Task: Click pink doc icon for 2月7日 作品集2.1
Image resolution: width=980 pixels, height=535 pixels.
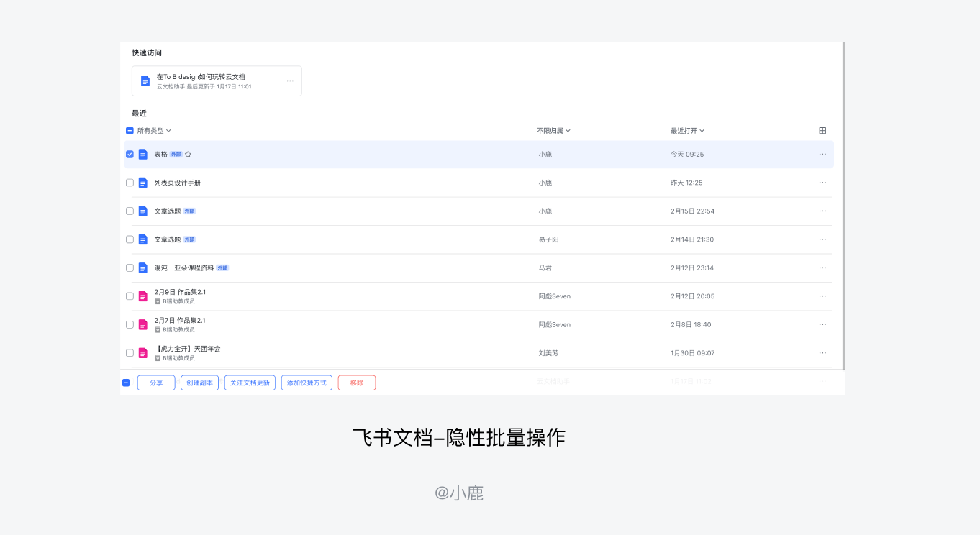Action: (143, 325)
